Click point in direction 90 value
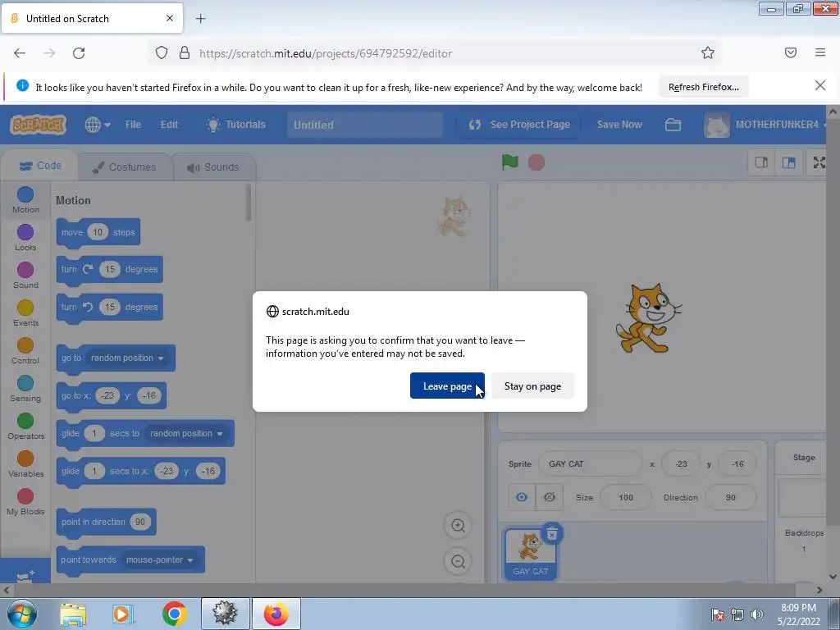The image size is (840, 630). pos(139,522)
